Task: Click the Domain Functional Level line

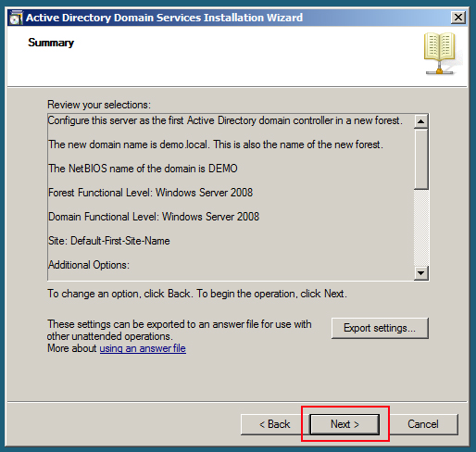Action: point(154,217)
